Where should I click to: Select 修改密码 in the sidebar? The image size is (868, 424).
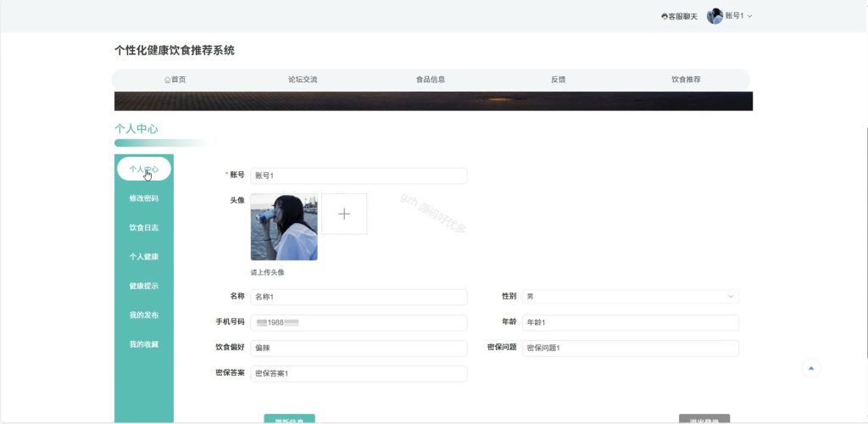(144, 198)
